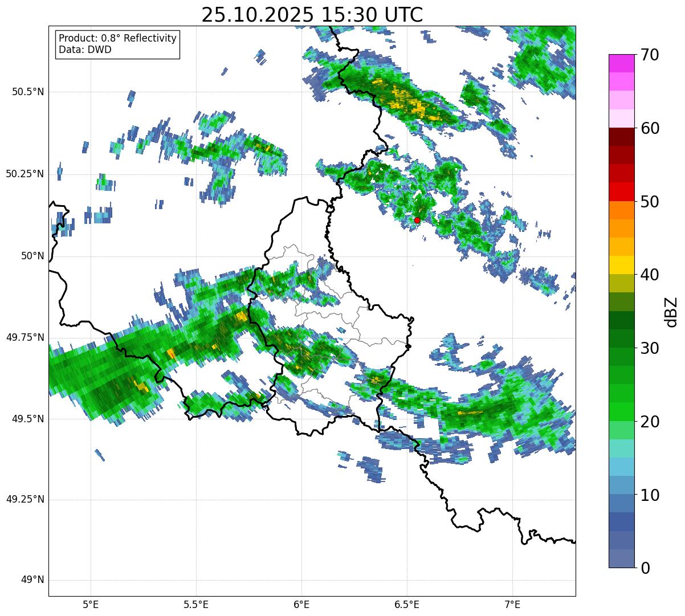Viewport: 685px width, 616px height.
Task: Click the latitude label '50.25°N'
Action: click(25, 174)
